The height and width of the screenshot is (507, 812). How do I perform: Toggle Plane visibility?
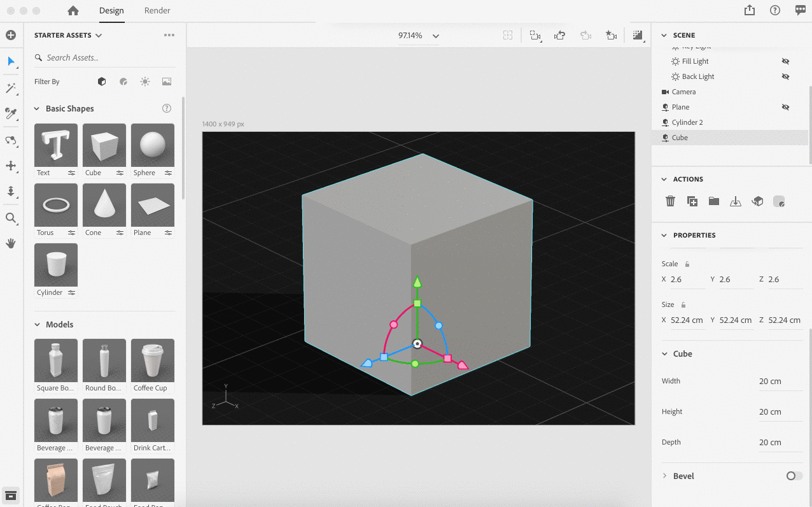click(786, 107)
